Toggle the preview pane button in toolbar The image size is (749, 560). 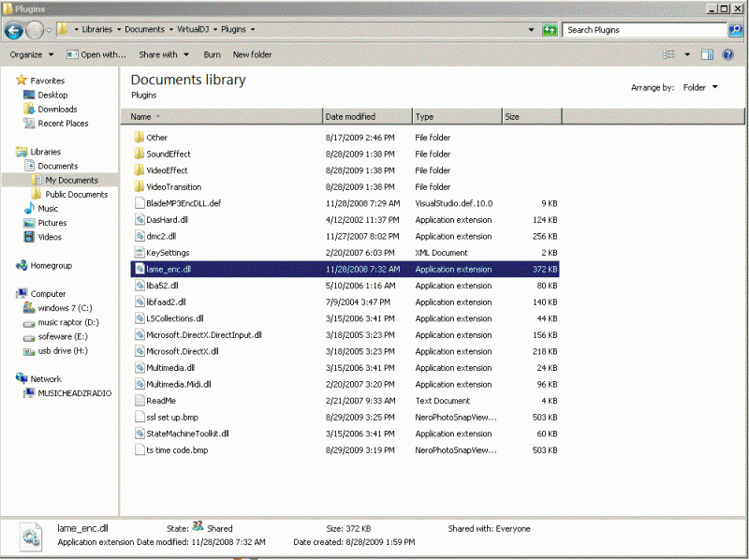[708, 54]
